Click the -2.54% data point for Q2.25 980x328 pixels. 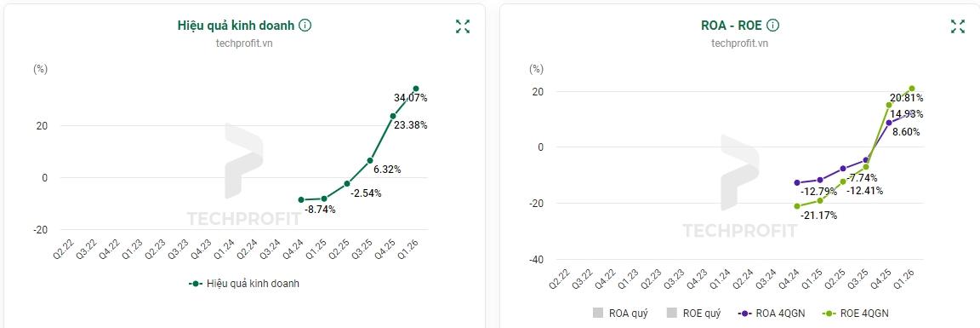click(x=347, y=183)
